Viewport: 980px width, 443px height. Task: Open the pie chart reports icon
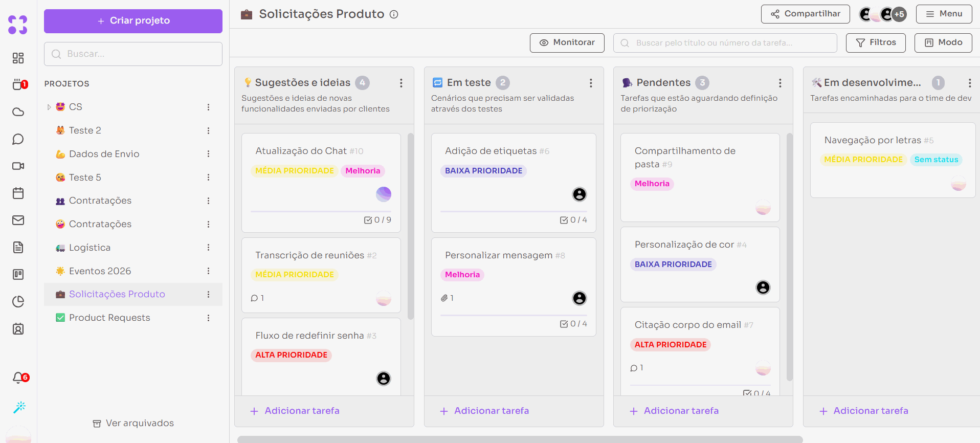pos(18,302)
